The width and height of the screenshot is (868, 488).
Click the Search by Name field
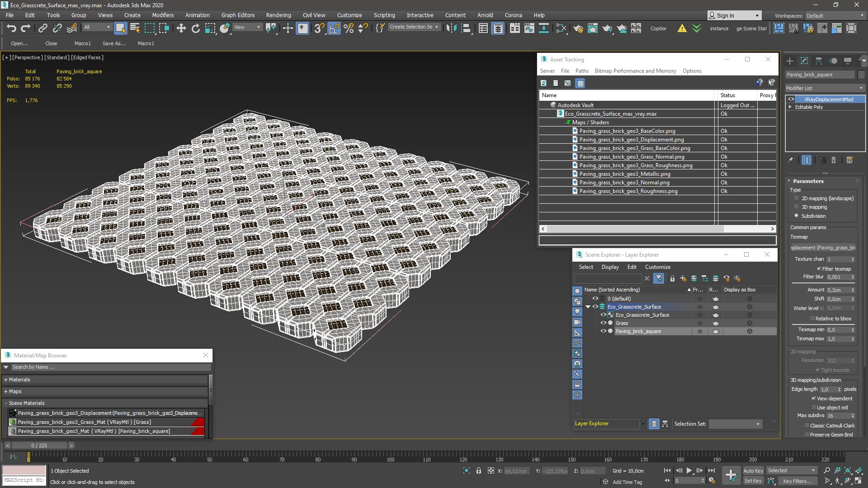click(110, 367)
